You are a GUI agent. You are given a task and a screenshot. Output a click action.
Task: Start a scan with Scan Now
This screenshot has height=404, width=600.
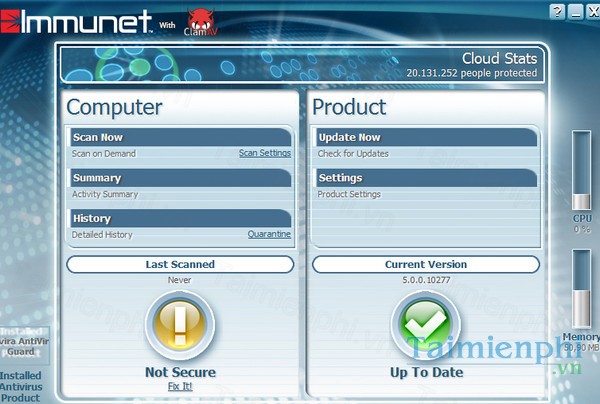[181, 137]
